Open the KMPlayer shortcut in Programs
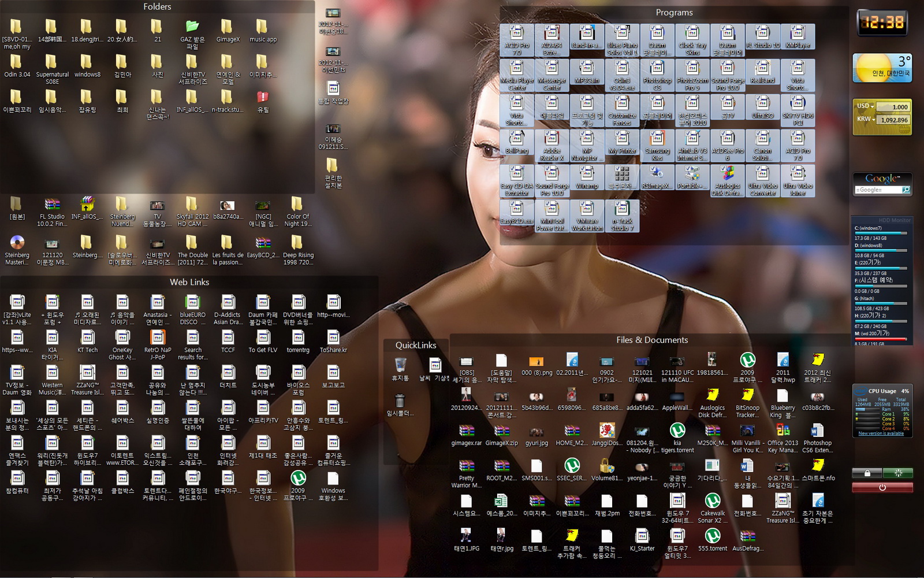This screenshot has width=924, height=578. [x=798, y=36]
